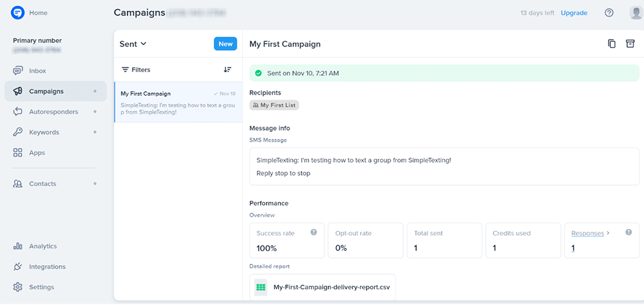Click the spreadsheet file icon
Viewport: 644px width, 305px height.
pyautogui.click(x=261, y=287)
